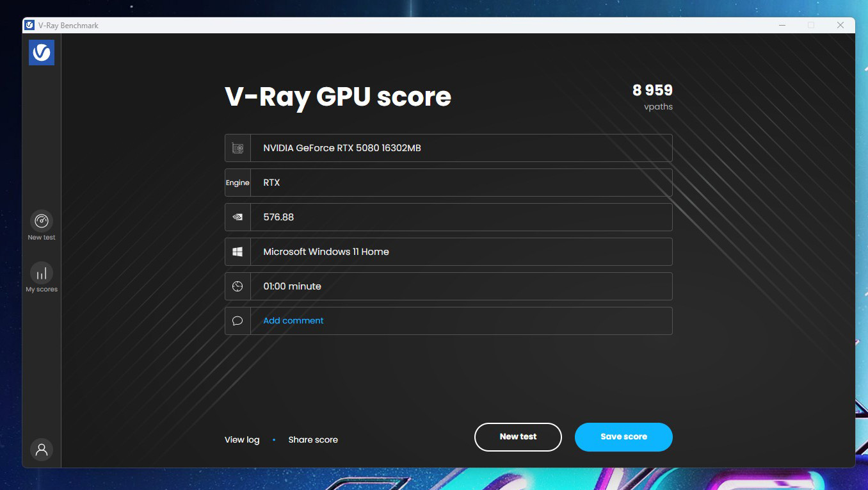868x490 pixels.
Task: Start another run with New test button
Action: pyautogui.click(x=518, y=437)
